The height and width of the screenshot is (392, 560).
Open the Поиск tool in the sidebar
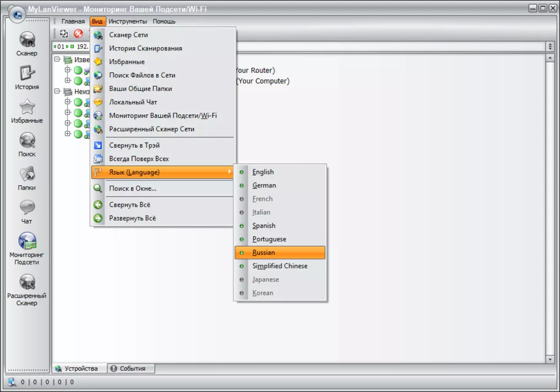[27, 145]
